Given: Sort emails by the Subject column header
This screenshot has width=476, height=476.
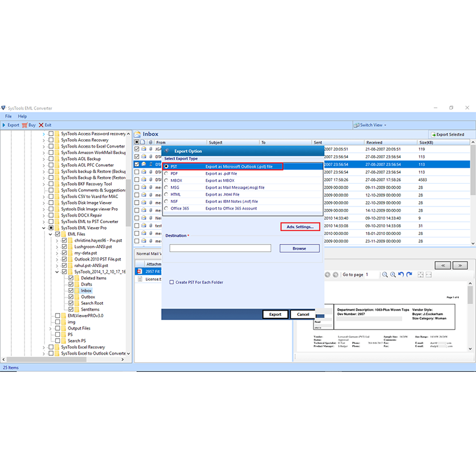Looking at the screenshot, I should 233,142.
